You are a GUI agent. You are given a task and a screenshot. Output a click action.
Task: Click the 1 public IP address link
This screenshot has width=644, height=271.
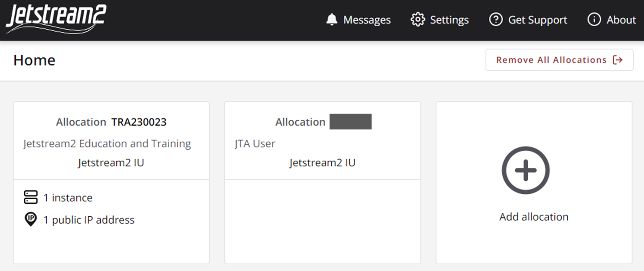point(88,219)
